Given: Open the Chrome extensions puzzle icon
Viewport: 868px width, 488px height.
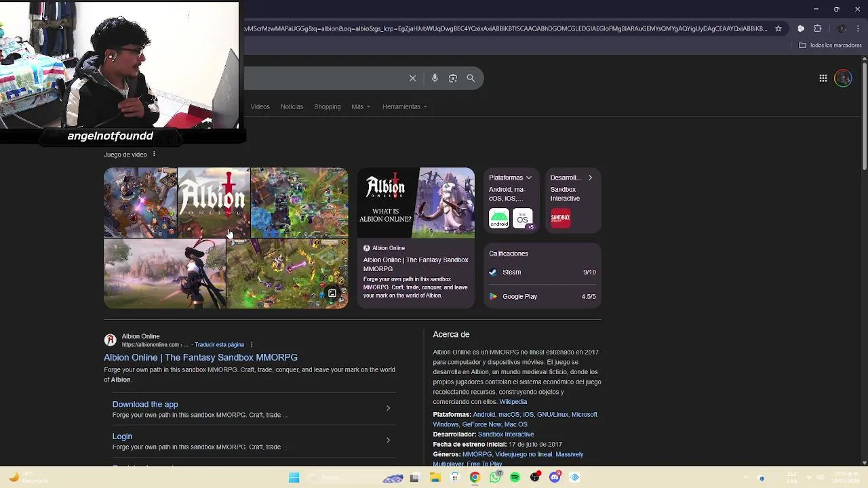Looking at the screenshot, I should [818, 28].
